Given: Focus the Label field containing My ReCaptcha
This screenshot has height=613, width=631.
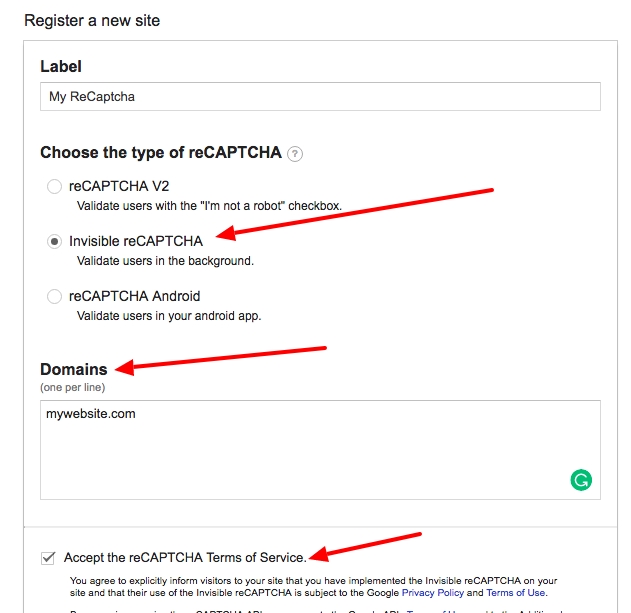Looking at the screenshot, I should [320, 97].
